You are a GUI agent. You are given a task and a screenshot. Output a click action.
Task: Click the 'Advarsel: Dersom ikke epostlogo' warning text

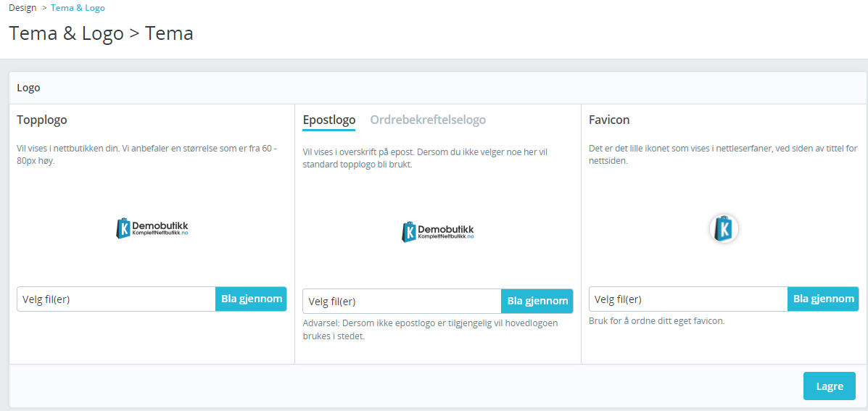pos(430,330)
